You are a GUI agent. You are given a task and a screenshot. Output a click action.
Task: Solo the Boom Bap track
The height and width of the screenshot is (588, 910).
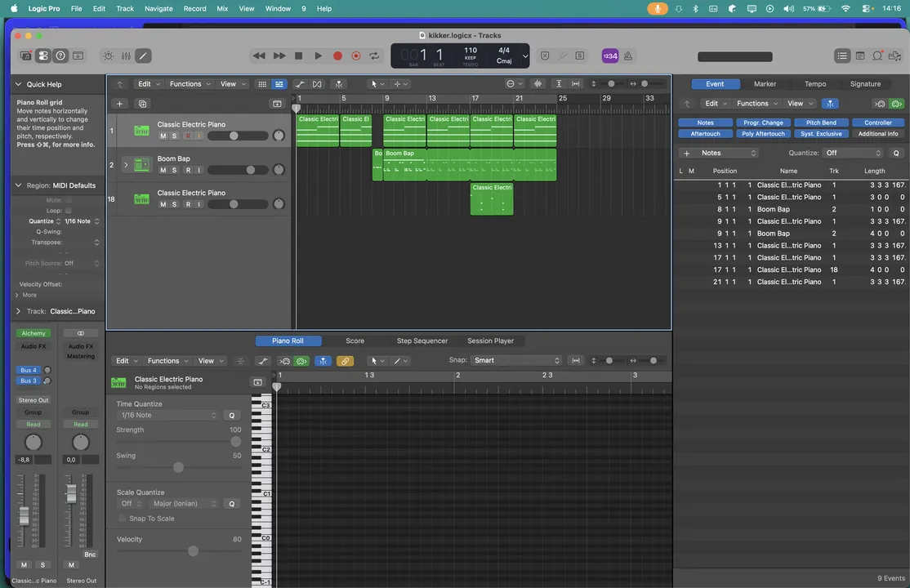pyautogui.click(x=174, y=170)
